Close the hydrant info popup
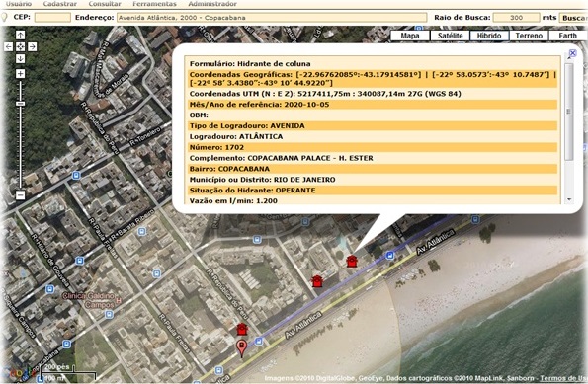The width and height of the screenshot is (588, 384). 572,53
